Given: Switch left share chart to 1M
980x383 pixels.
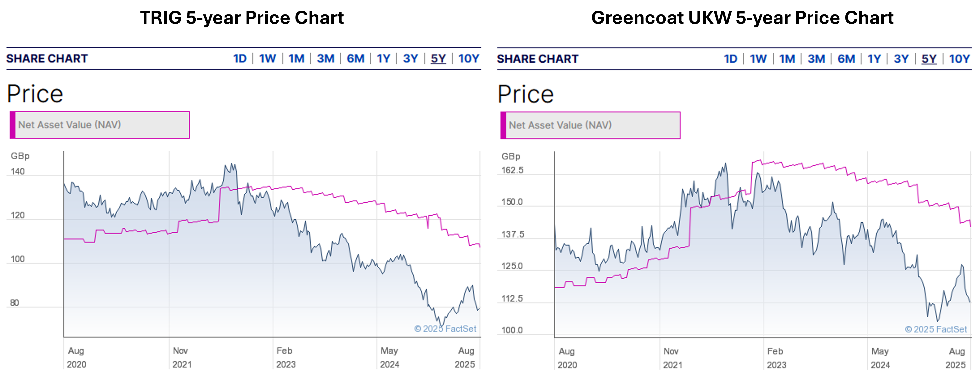Looking at the screenshot, I should click(x=296, y=59).
